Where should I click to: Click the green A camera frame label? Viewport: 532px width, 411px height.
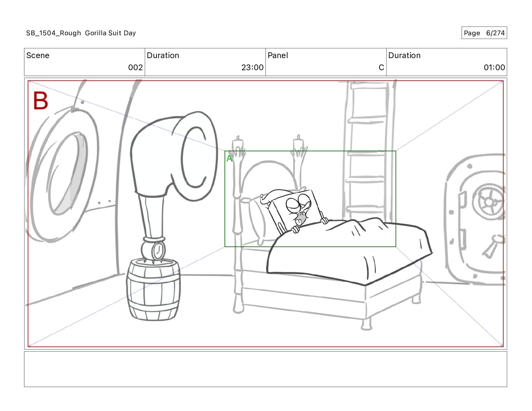pyautogui.click(x=229, y=158)
